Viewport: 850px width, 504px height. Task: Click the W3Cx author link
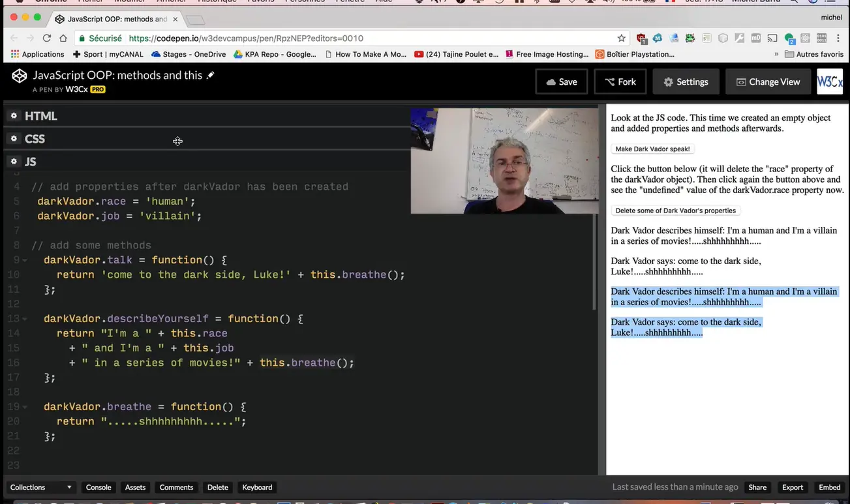pyautogui.click(x=77, y=89)
